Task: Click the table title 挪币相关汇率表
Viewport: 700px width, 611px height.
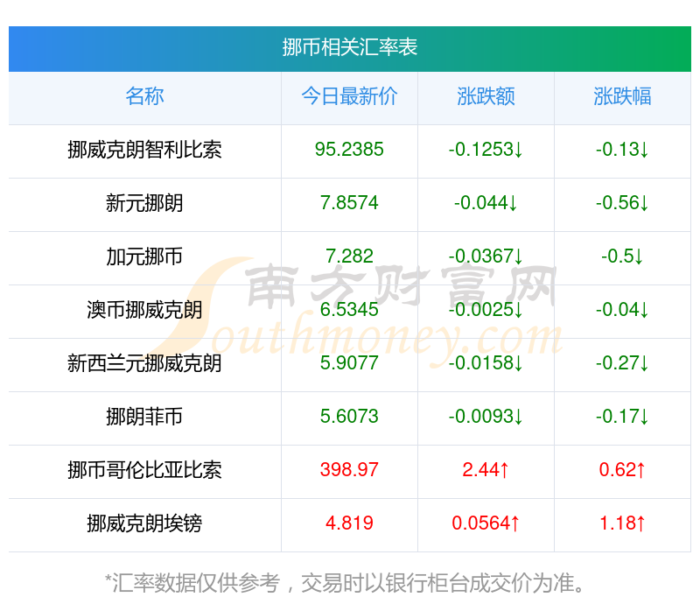Action: click(x=349, y=47)
